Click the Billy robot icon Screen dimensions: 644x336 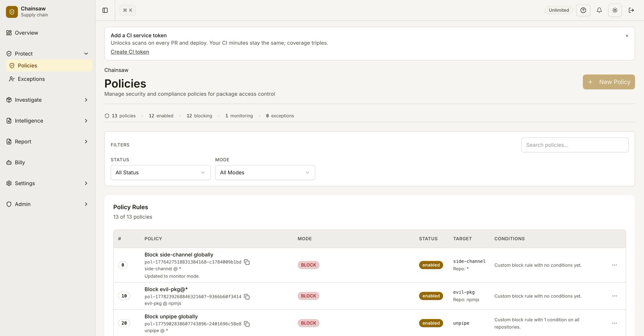click(x=9, y=162)
